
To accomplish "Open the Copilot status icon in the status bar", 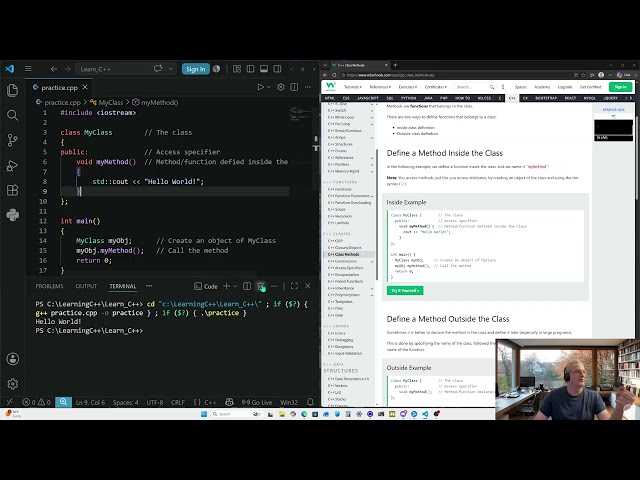I will (x=229, y=402).
